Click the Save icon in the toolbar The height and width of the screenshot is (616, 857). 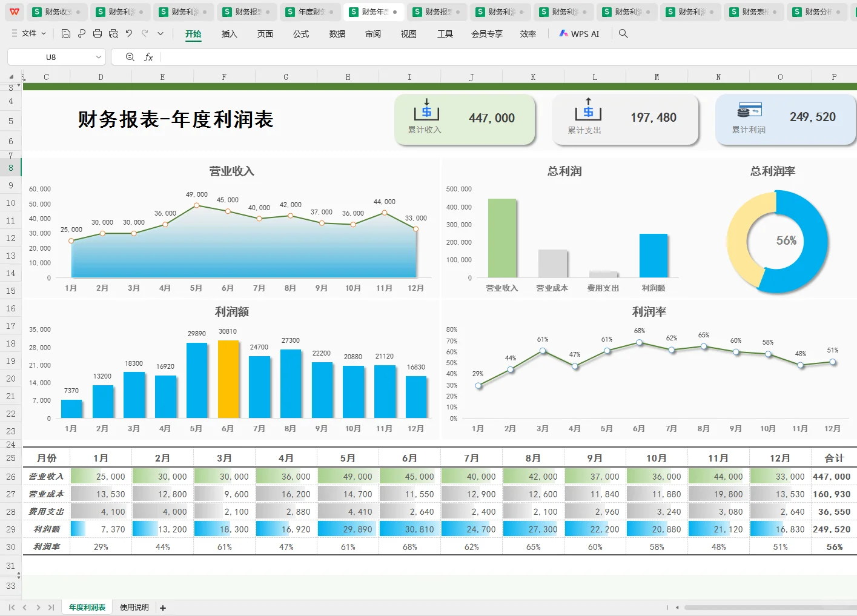pyautogui.click(x=65, y=34)
